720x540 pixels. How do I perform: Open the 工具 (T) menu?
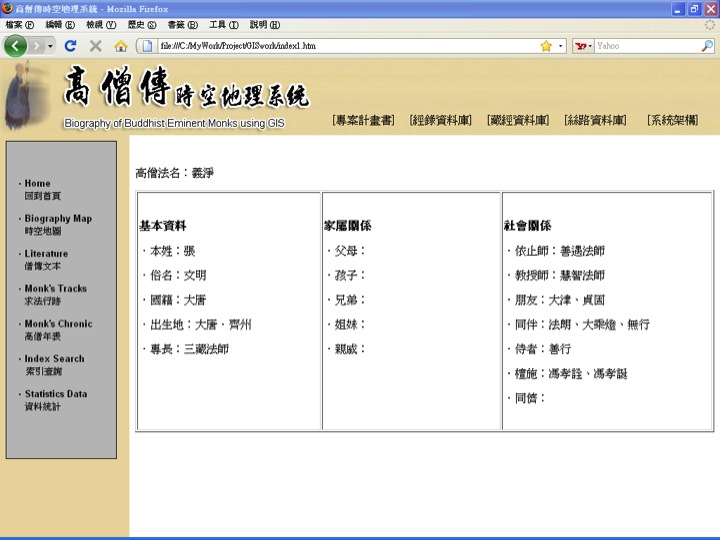coord(224,25)
